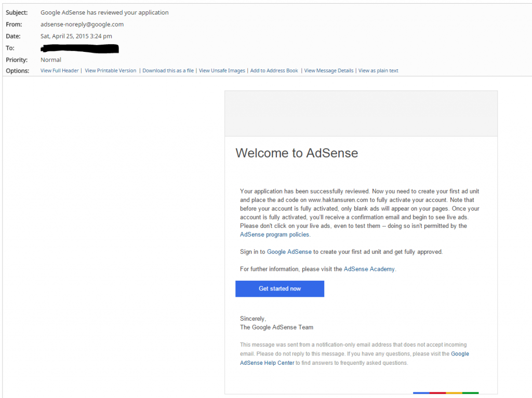Screen dimensions: 532x398
Task: Open the View Full Header link
Action: pos(59,71)
